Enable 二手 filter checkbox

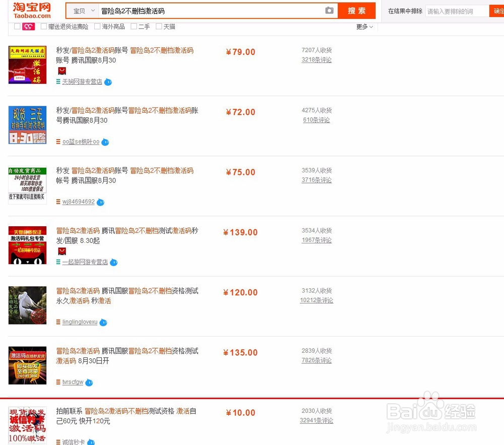[x=134, y=26]
